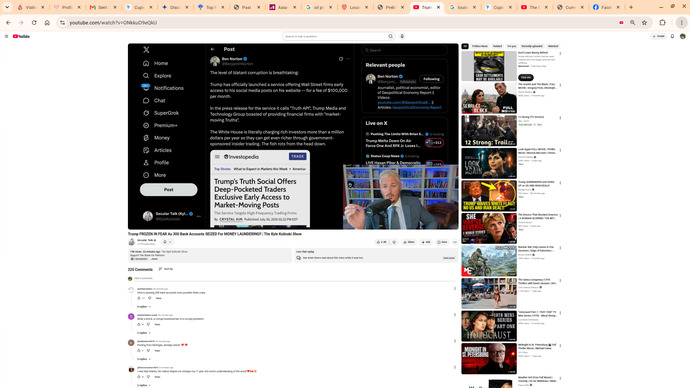Open the three-dot menu for the 12 Strong suggestion

[x=560, y=118]
